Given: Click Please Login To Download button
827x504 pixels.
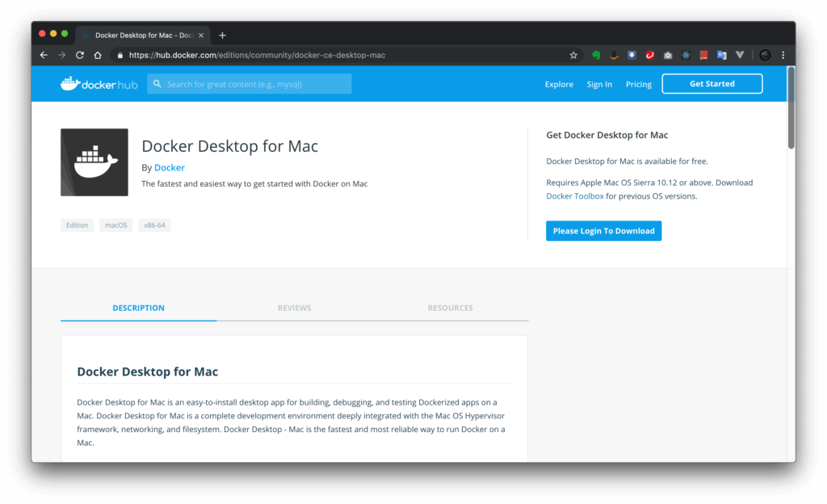Looking at the screenshot, I should click(x=603, y=231).
